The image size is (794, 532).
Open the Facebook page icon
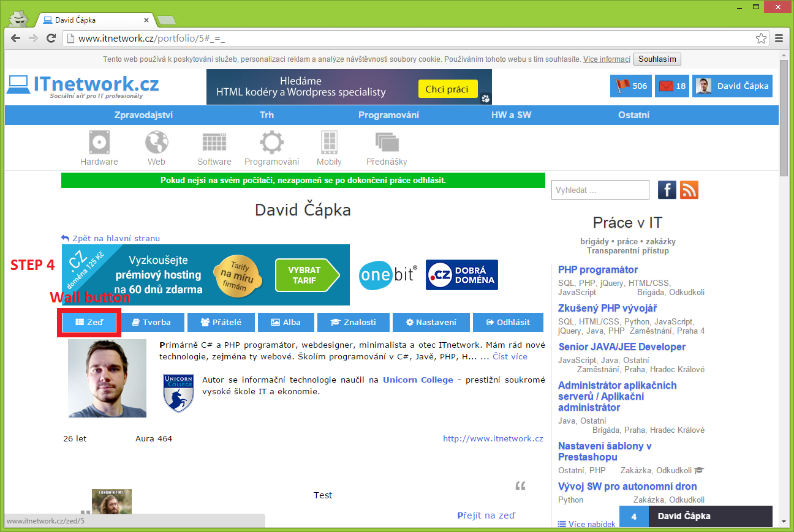click(x=667, y=190)
